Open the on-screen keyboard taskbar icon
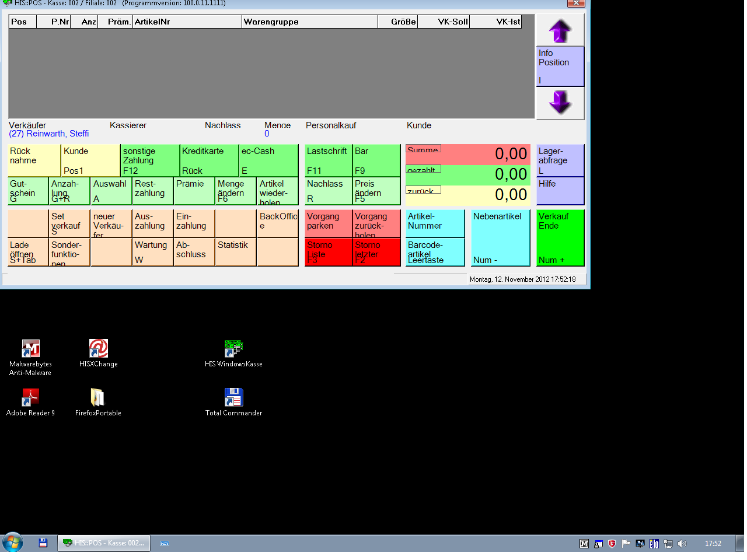747x560 pixels. coord(165,543)
